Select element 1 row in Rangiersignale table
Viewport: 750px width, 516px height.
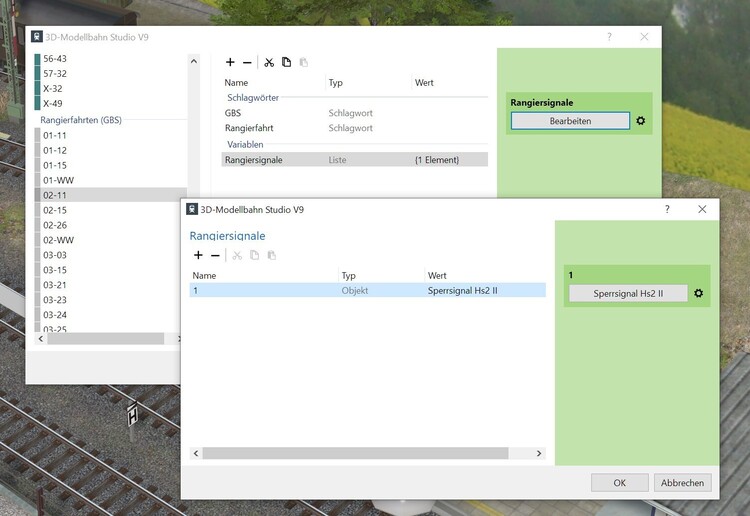(367, 290)
